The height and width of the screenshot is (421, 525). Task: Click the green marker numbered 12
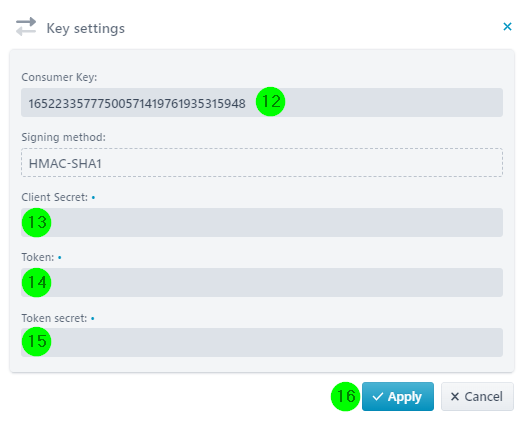(x=270, y=101)
